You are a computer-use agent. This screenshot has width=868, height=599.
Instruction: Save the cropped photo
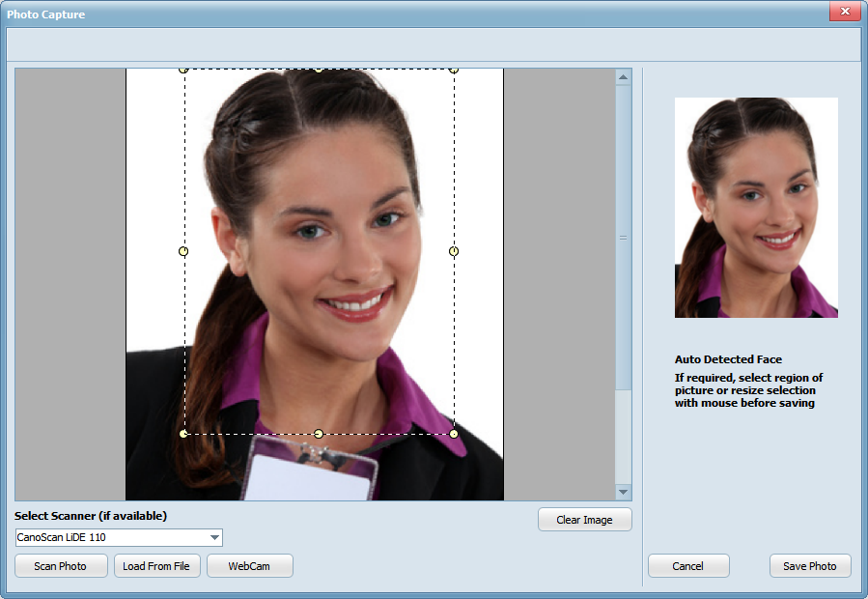pos(810,566)
